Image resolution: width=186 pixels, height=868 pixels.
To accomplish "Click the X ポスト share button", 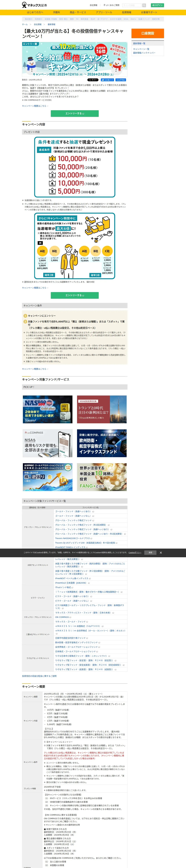I will coord(93,80).
